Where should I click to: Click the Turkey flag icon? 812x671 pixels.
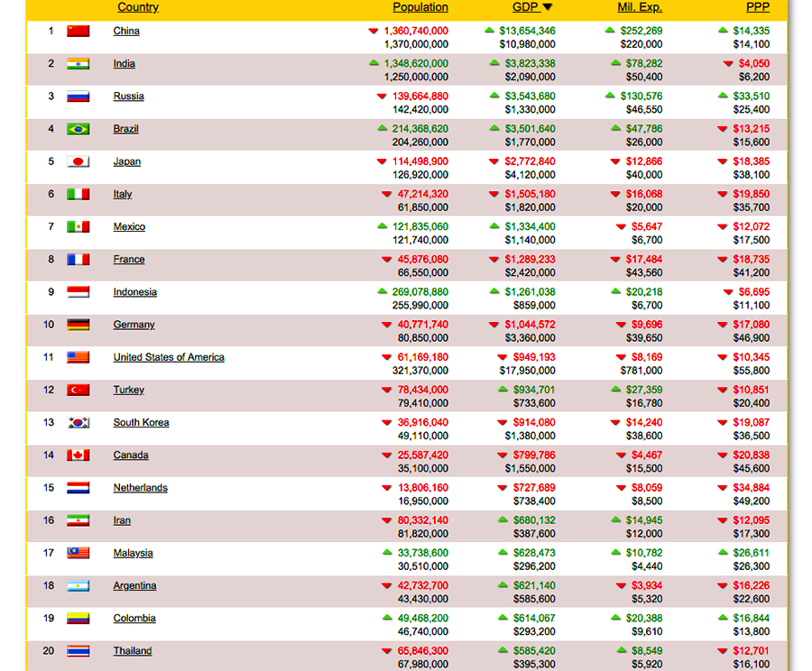78,391
